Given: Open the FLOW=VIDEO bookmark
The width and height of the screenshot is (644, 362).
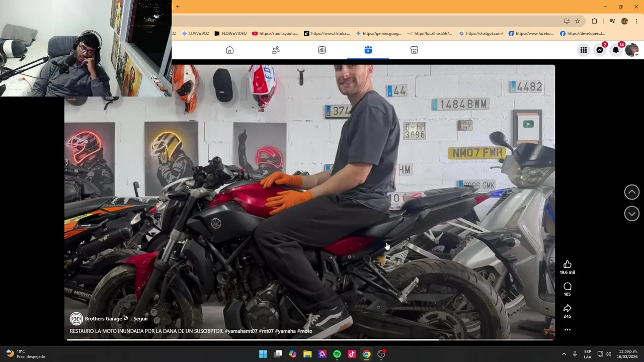Looking at the screenshot, I should 230,34.
